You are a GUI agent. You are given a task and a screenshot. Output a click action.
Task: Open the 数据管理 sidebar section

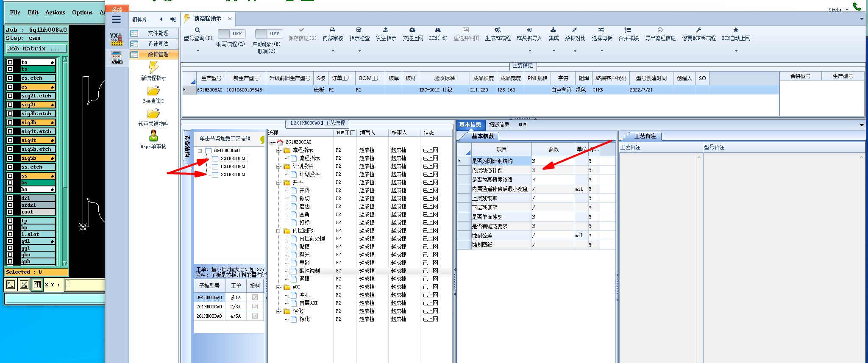pyautogui.click(x=154, y=54)
